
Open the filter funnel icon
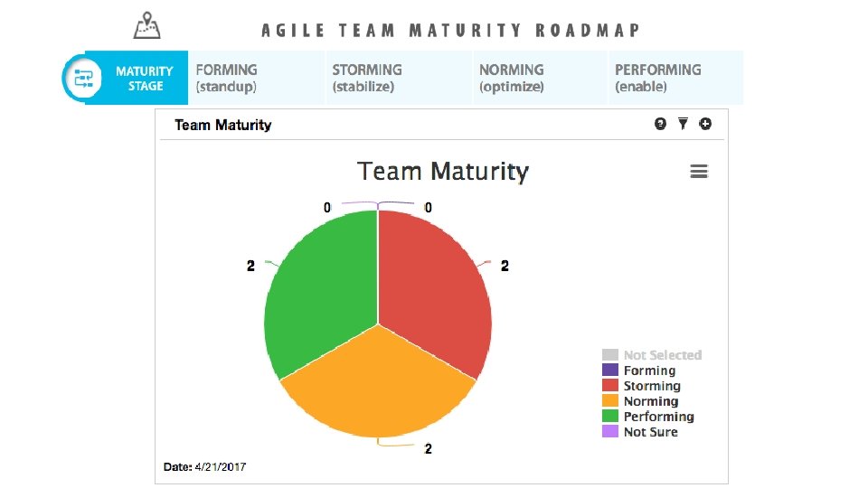tap(683, 124)
